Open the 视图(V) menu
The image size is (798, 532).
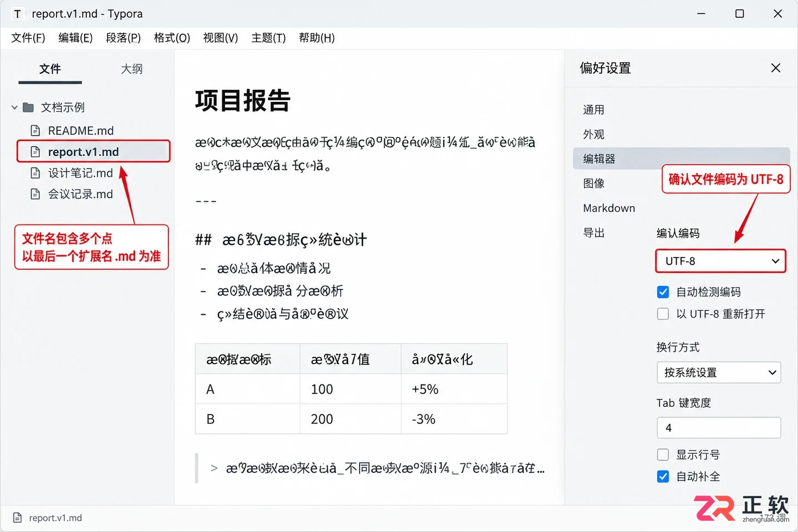(x=221, y=38)
